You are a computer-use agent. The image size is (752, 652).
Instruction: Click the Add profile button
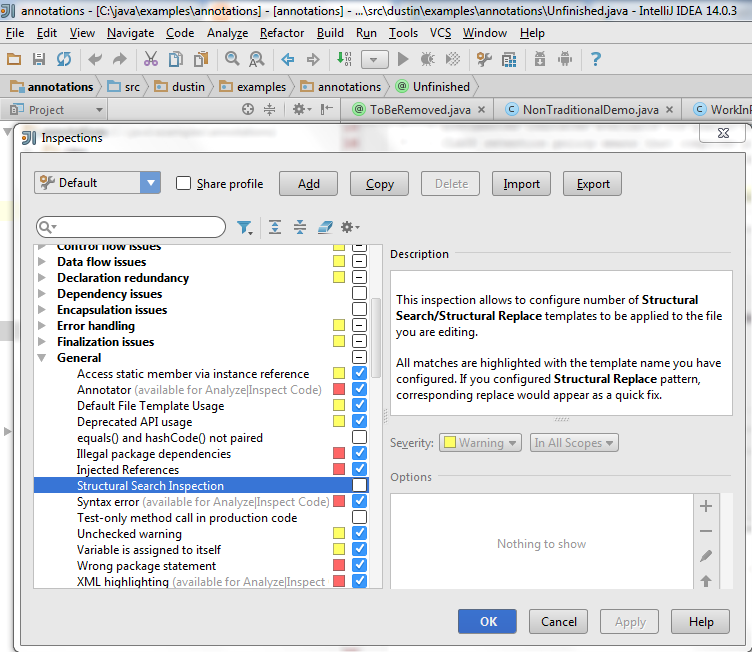[308, 184]
